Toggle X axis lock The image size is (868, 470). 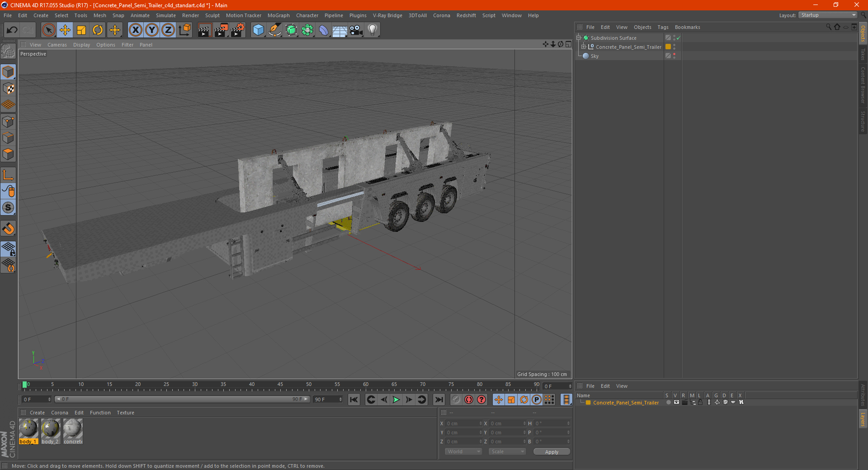pos(135,30)
